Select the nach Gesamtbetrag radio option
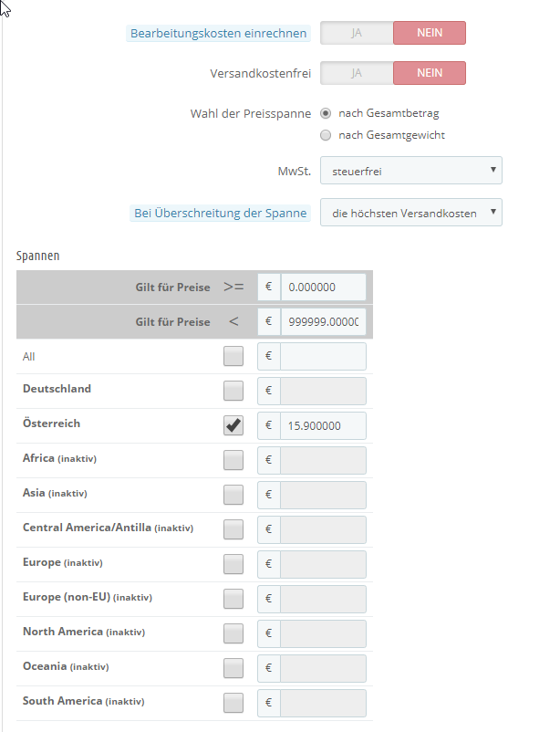560x732 pixels. pos(326,114)
